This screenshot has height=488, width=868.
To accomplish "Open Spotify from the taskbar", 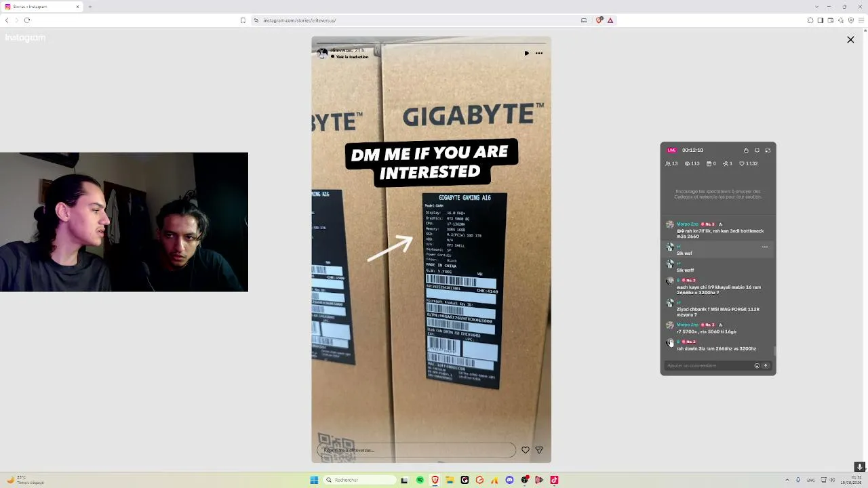I will [420, 480].
